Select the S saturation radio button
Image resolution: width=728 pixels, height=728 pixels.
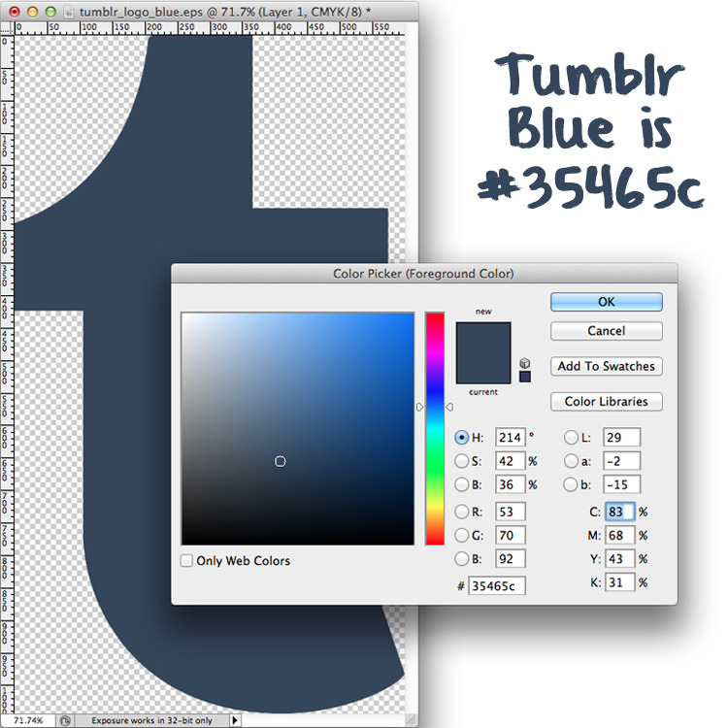461,461
